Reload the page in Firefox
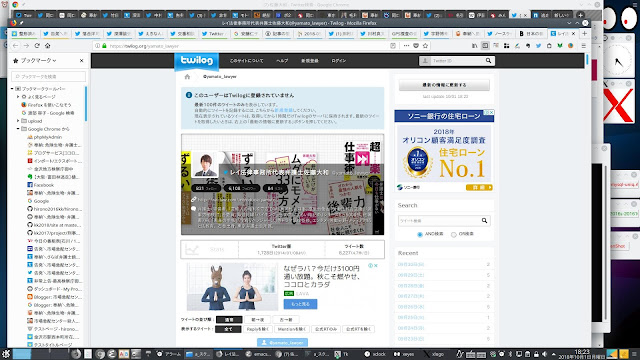The width and height of the screenshot is (640, 360). pos(37,46)
